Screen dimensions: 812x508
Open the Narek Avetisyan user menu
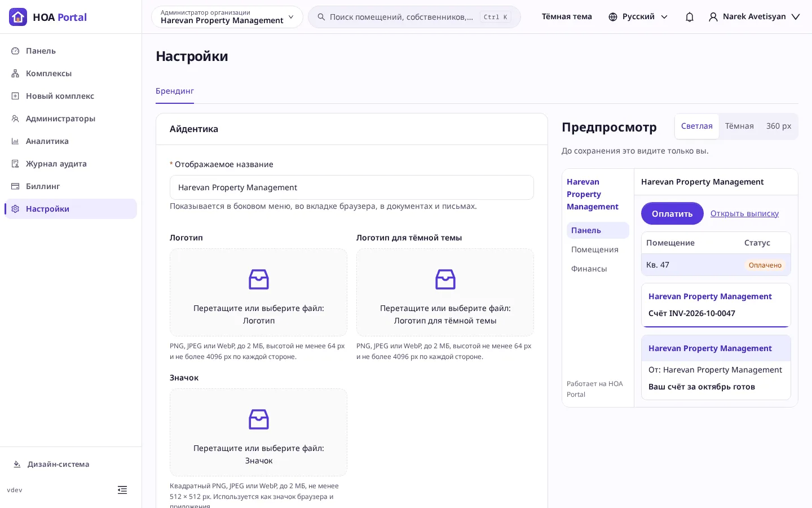point(754,17)
